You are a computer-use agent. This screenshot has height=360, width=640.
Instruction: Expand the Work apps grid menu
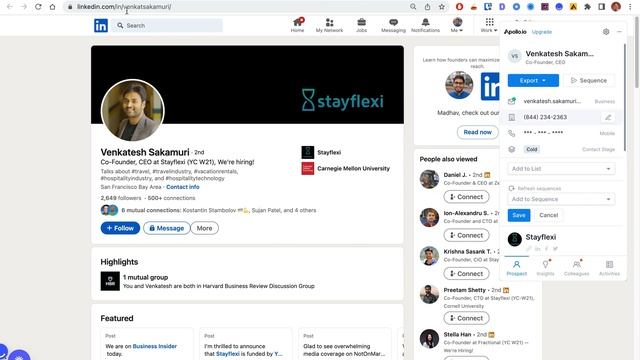[489, 25]
